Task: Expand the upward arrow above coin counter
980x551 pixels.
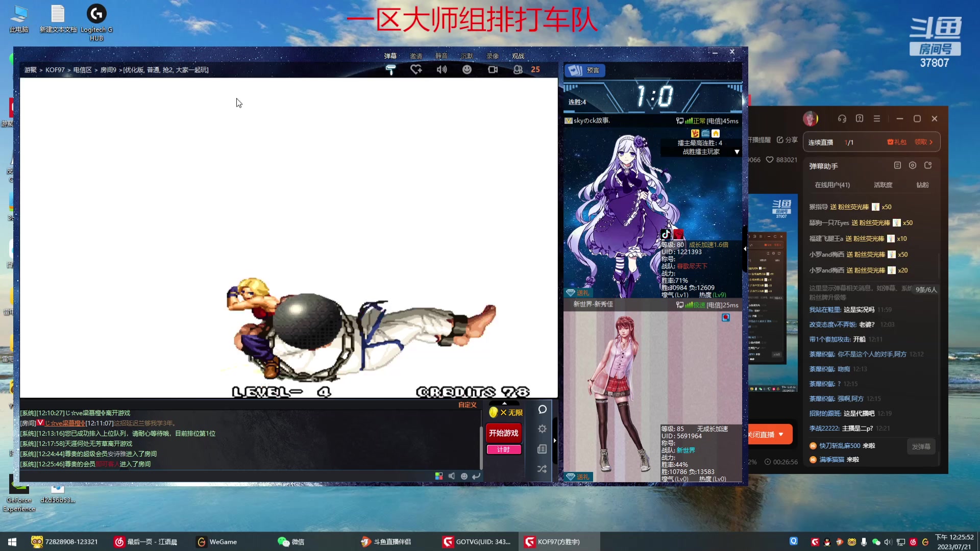Action: point(504,403)
